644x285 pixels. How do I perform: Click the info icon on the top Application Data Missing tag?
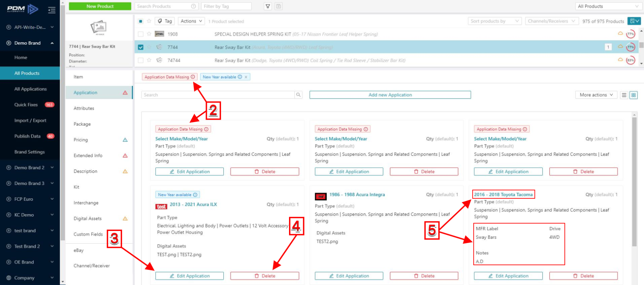pos(193,77)
